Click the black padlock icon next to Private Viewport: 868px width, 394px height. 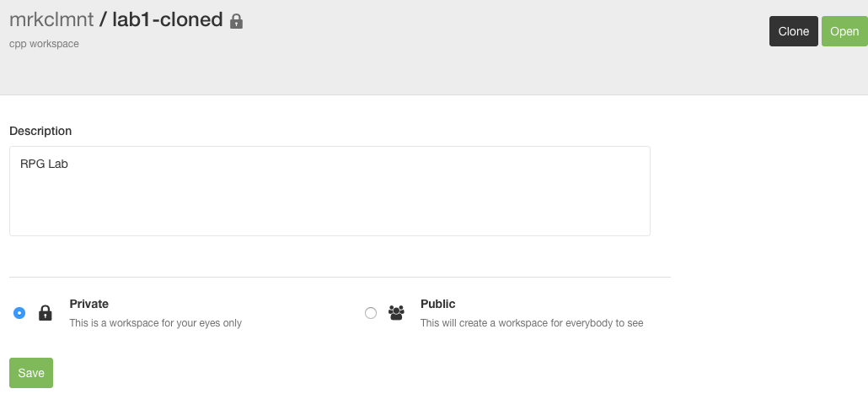[x=45, y=313]
